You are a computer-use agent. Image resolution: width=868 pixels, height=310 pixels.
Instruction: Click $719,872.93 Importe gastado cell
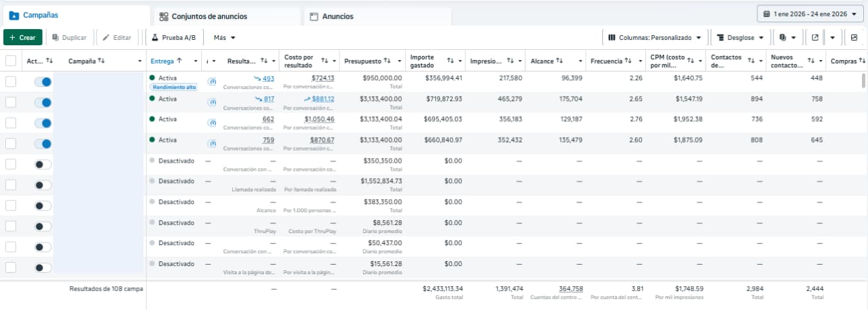pos(443,99)
